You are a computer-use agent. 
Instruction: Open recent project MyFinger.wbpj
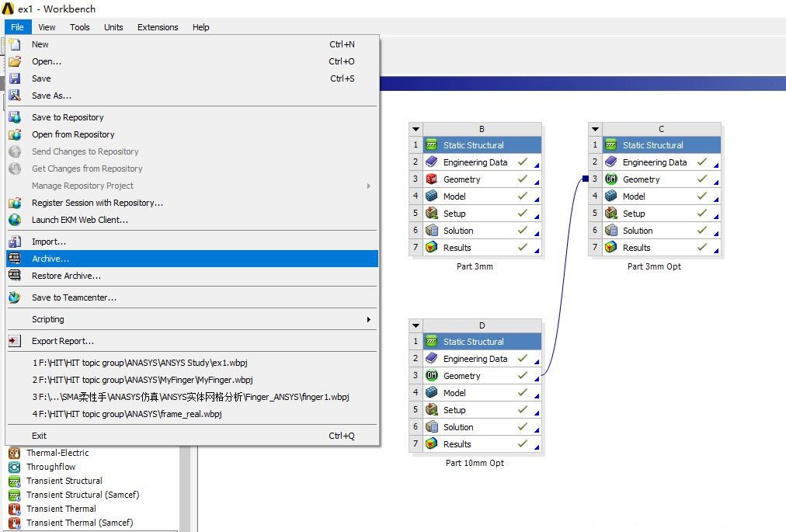193,380
